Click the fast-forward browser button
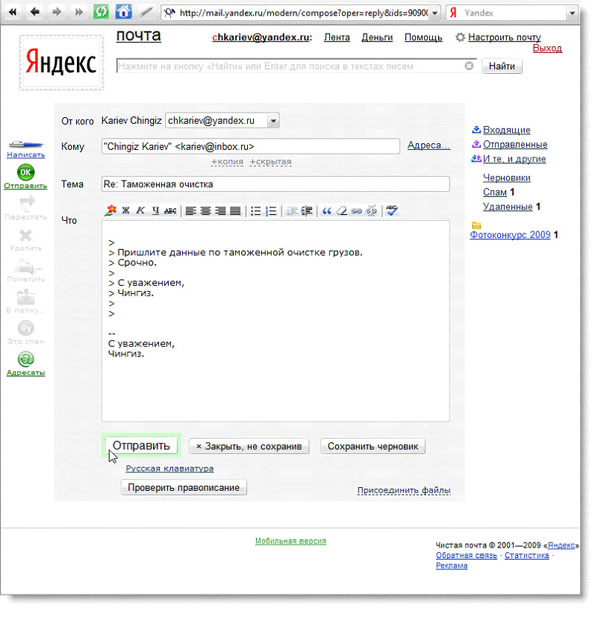592x620 pixels. [x=79, y=12]
